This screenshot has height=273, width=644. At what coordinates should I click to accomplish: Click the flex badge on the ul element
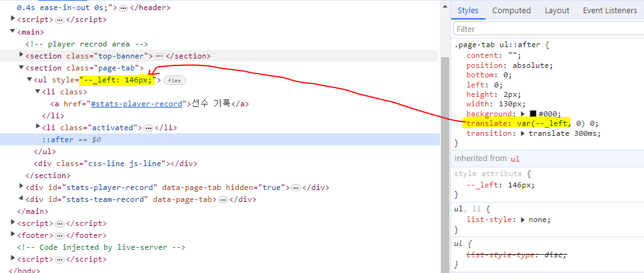click(x=175, y=81)
